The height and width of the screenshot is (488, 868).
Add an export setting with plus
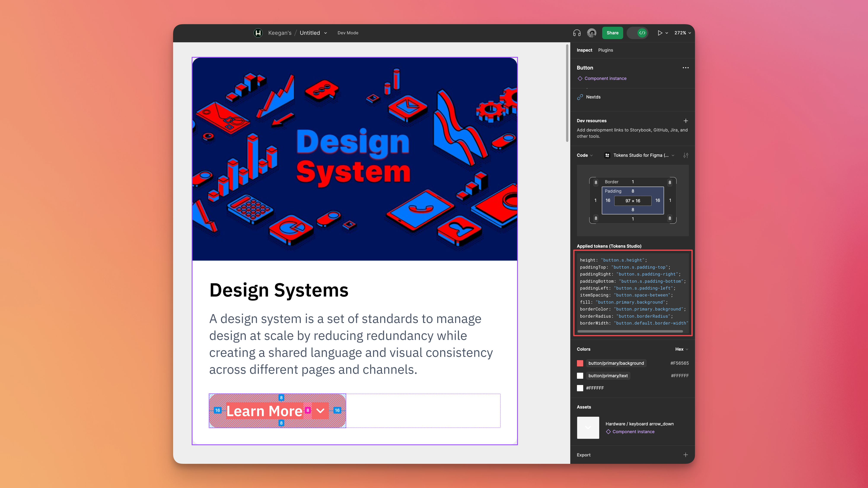pos(685,455)
